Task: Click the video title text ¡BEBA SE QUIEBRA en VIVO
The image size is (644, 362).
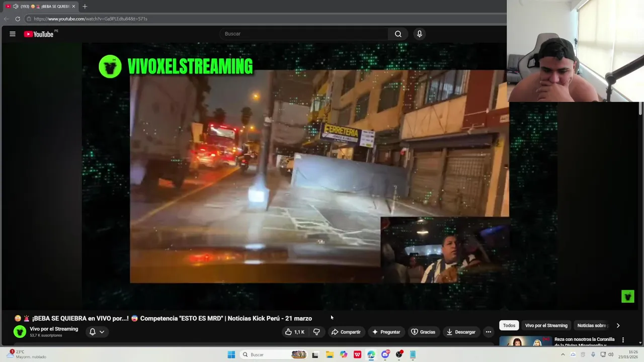Action: pos(164,318)
